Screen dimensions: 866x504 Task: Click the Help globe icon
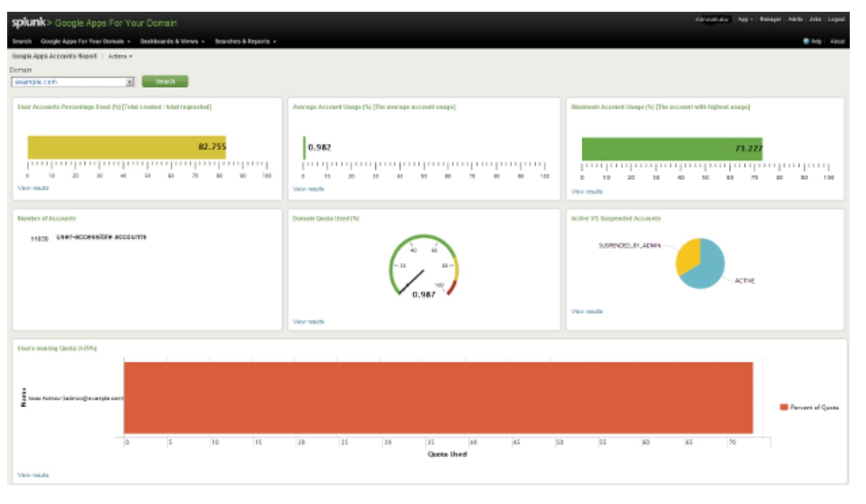806,41
